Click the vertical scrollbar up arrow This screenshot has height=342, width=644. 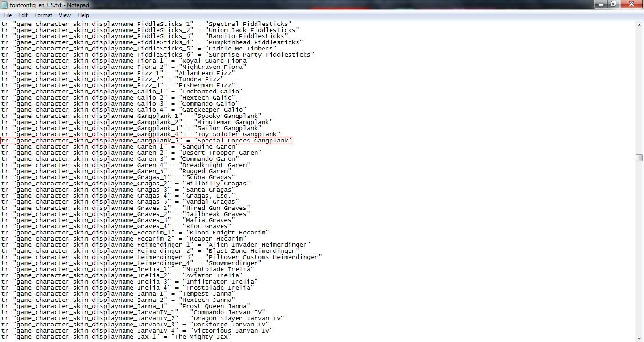pyautogui.click(x=639, y=24)
